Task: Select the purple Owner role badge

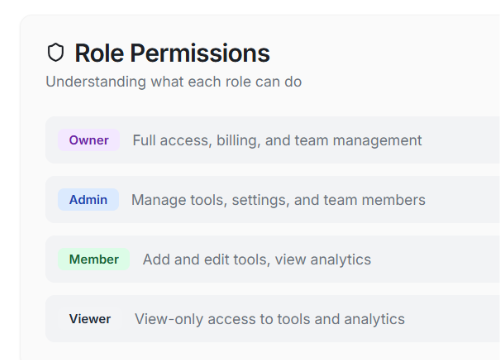Action: 89,140
